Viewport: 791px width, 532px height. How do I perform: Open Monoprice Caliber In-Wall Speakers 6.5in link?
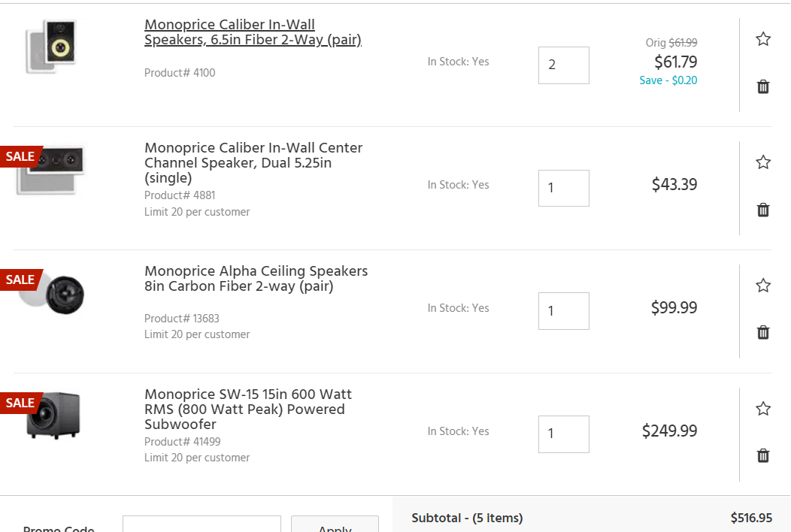point(253,32)
